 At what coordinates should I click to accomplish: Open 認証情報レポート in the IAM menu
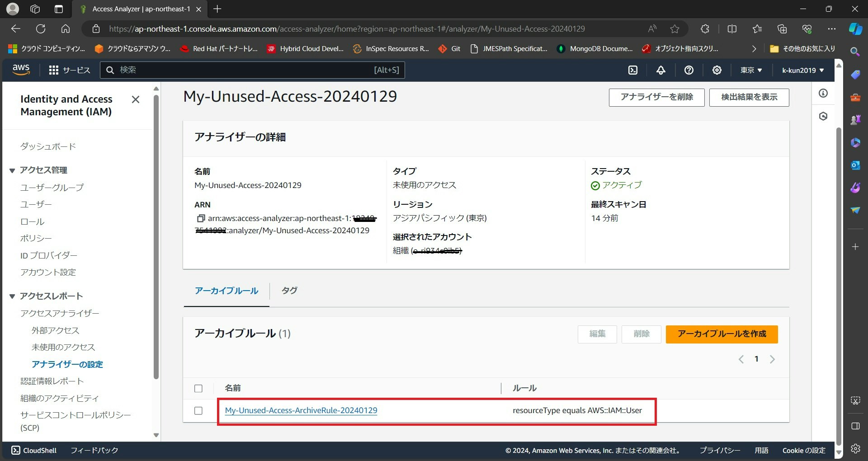pos(52,381)
